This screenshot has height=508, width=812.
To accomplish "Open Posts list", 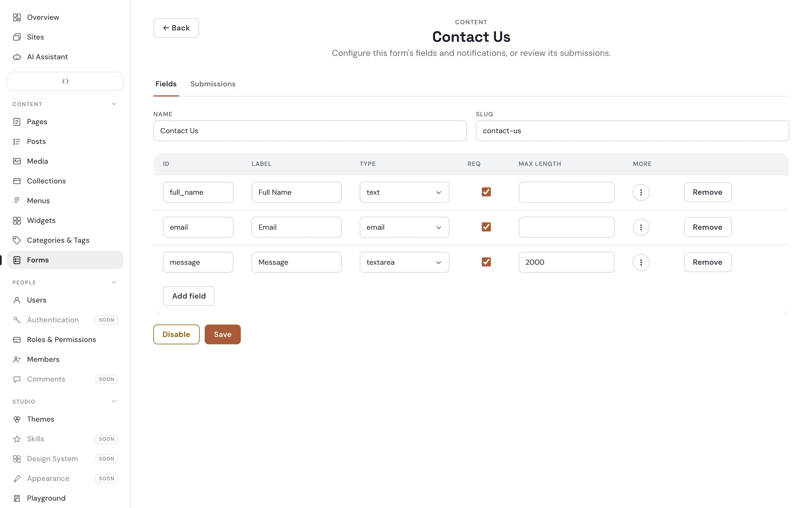I will (65, 141).
